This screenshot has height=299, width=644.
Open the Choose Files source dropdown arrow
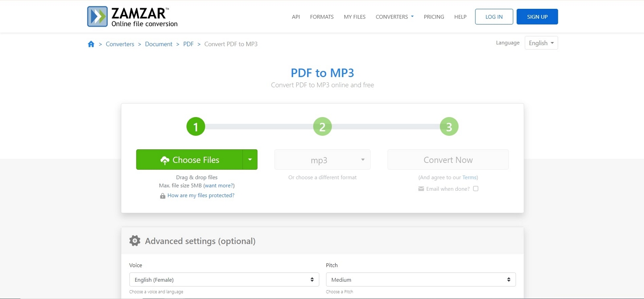point(250,160)
